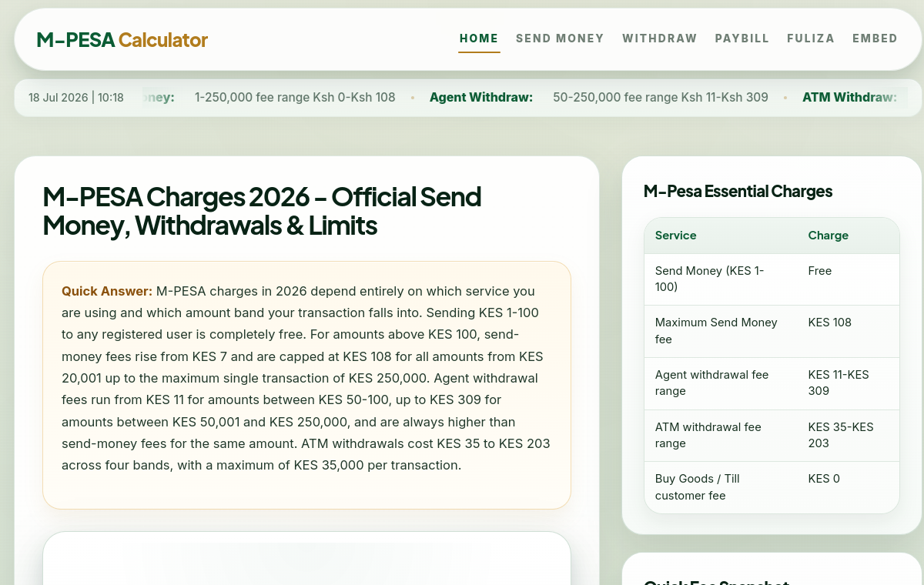The width and height of the screenshot is (924, 585).
Task: Click ticker text '50-250,000 fee range Ksh 11-Ksh 309'
Action: (x=661, y=98)
